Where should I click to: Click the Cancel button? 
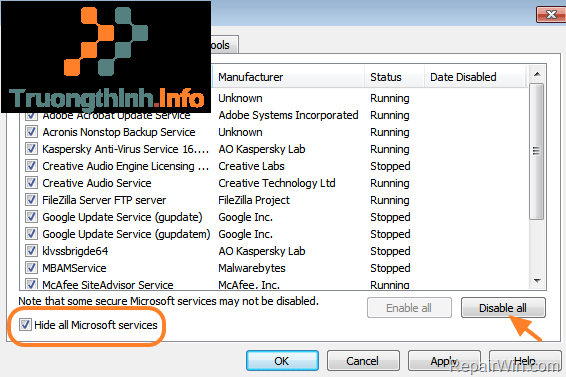pos(363,361)
